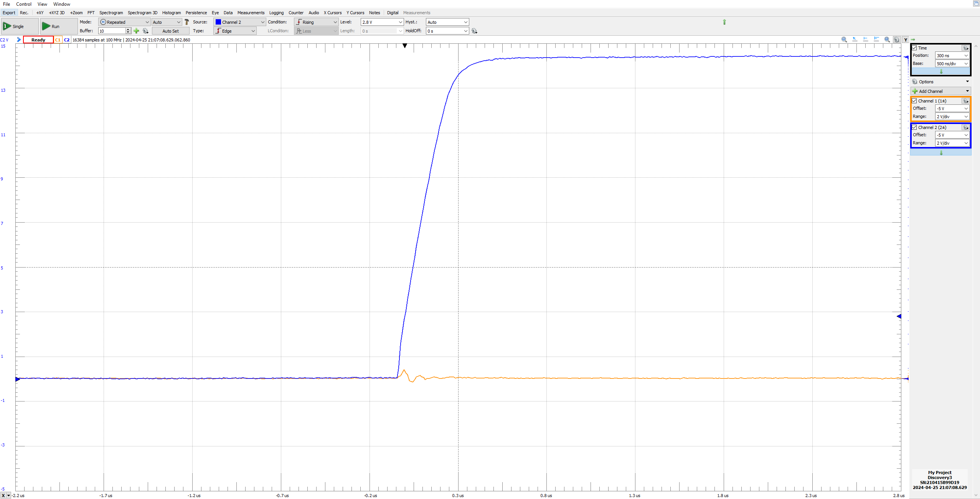Open the Auto trigger mode dropdown
Screen dimensions: 980x499
point(167,22)
